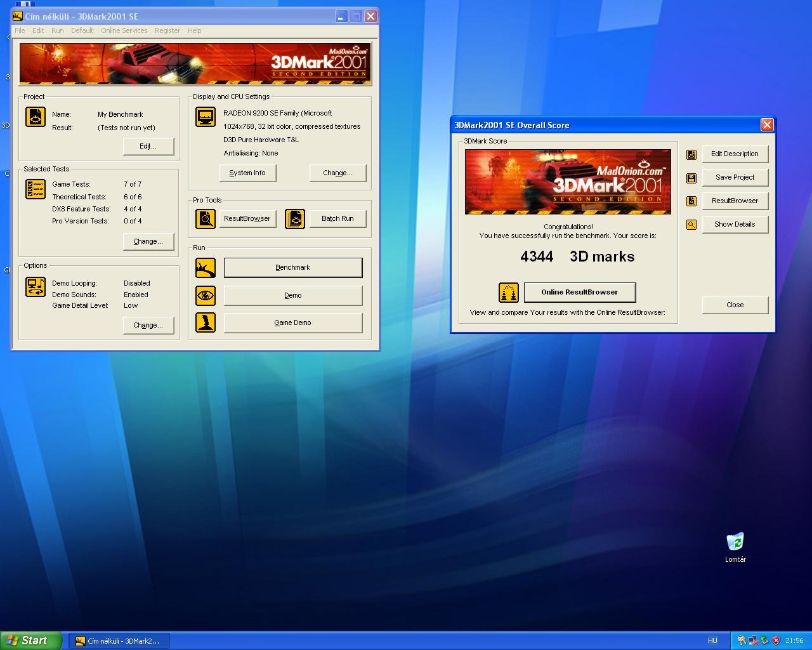Viewport: 812px width, 650px height.
Task: Click the Demo eye icon
Action: (x=206, y=296)
